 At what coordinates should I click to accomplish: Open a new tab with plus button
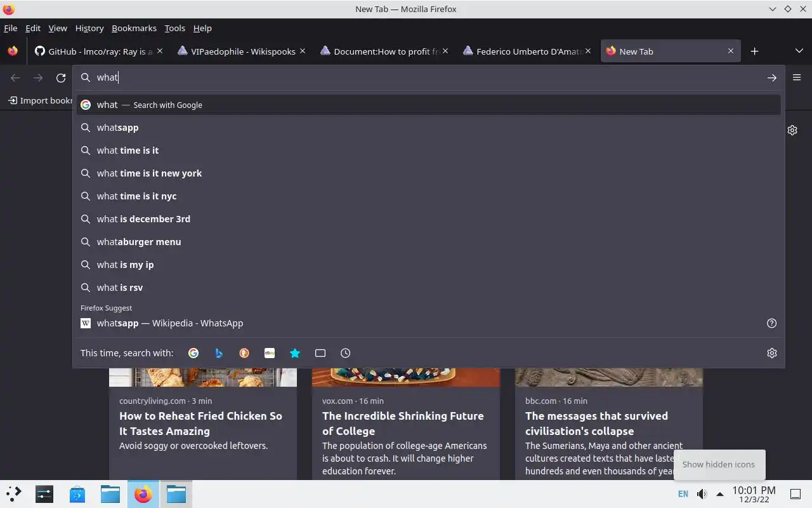coord(754,51)
